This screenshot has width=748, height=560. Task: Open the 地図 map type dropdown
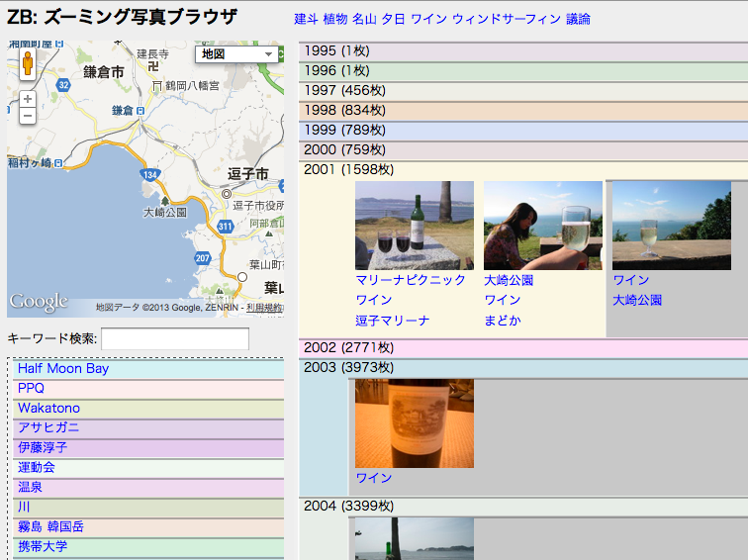click(x=236, y=54)
